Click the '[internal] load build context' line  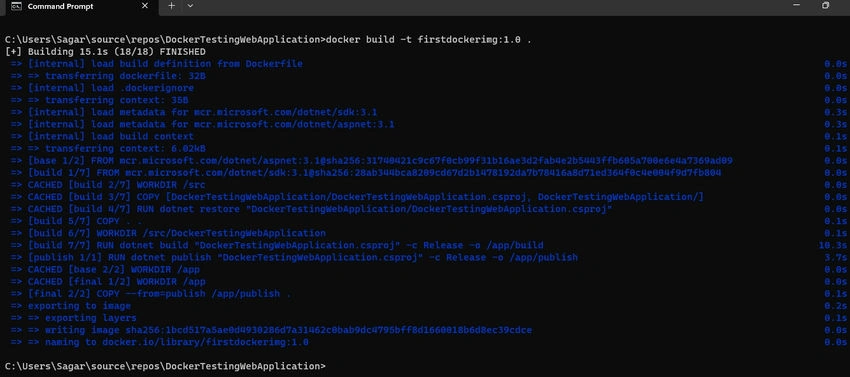[102, 137]
